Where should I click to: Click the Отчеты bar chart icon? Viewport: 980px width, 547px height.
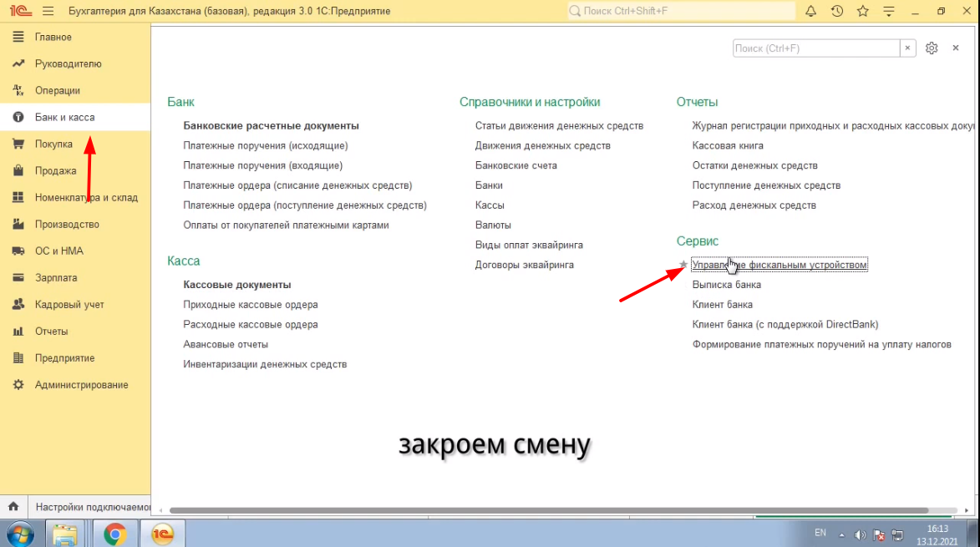pos(18,332)
